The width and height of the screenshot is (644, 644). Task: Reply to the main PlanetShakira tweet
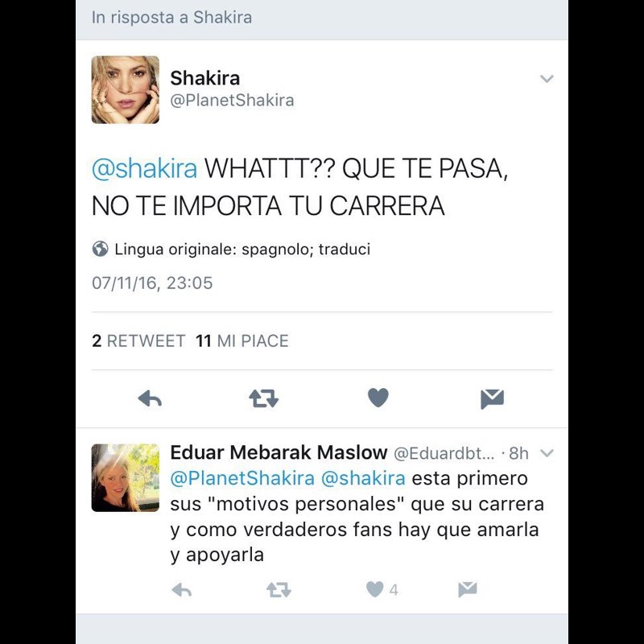point(150,398)
